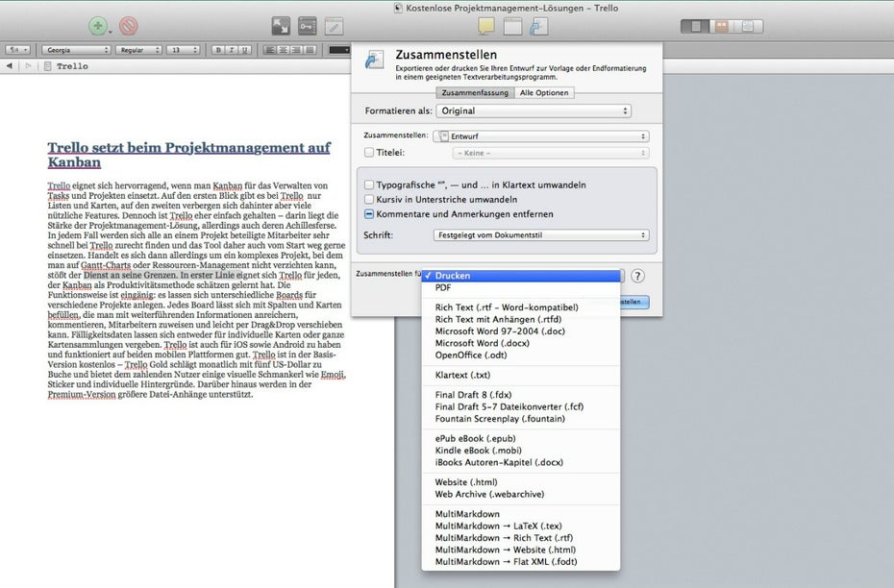Viewport: 894px width, 588px height.
Task: Switch to Outliner view mode
Action: tap(749, 26)
